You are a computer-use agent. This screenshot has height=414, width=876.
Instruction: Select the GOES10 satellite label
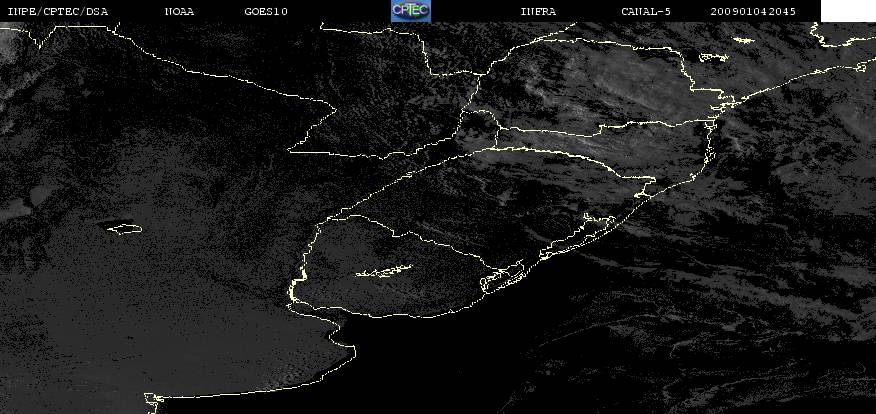point(266,12)
